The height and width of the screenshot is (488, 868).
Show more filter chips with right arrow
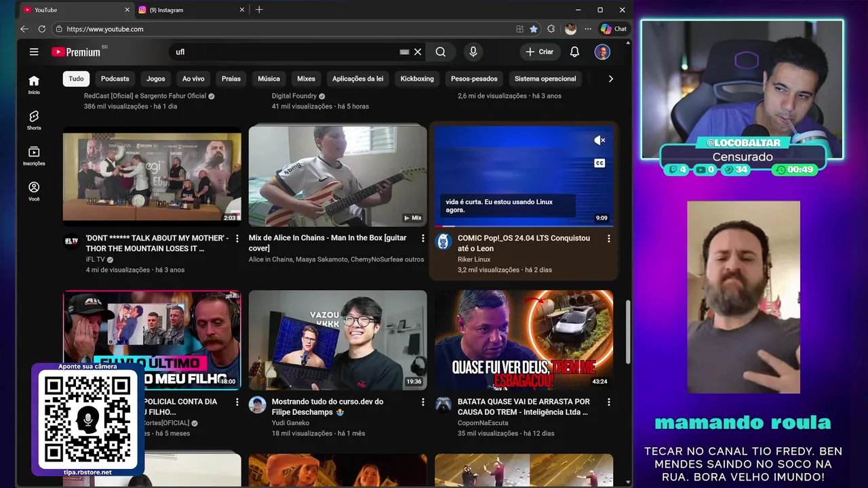point(610,79)
